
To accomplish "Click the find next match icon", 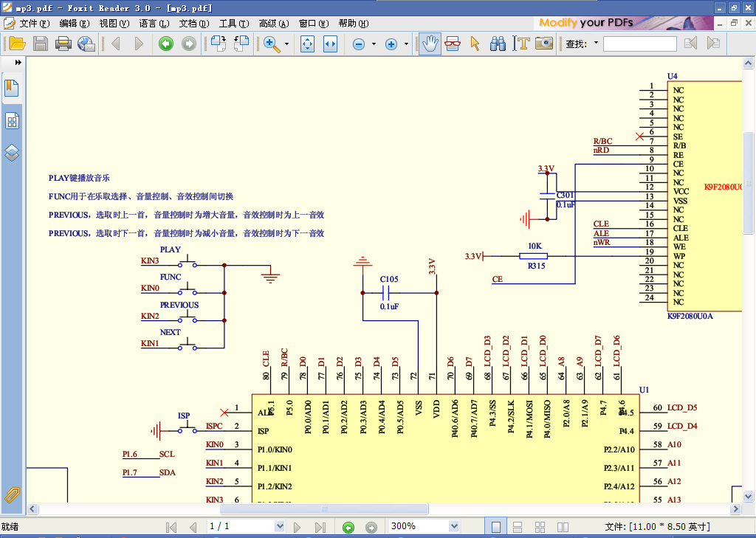I will (x=714, y=44).
